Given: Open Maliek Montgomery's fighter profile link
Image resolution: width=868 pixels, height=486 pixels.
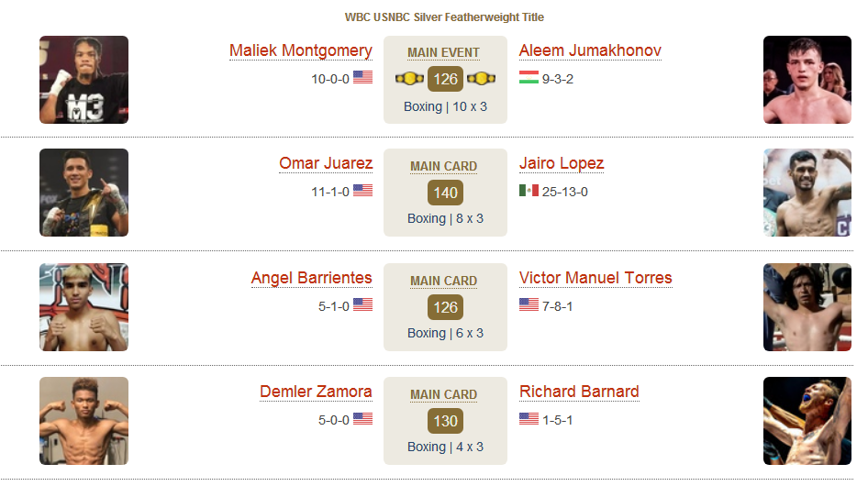Looking at the screenshot, I should [x=301, y=50].
